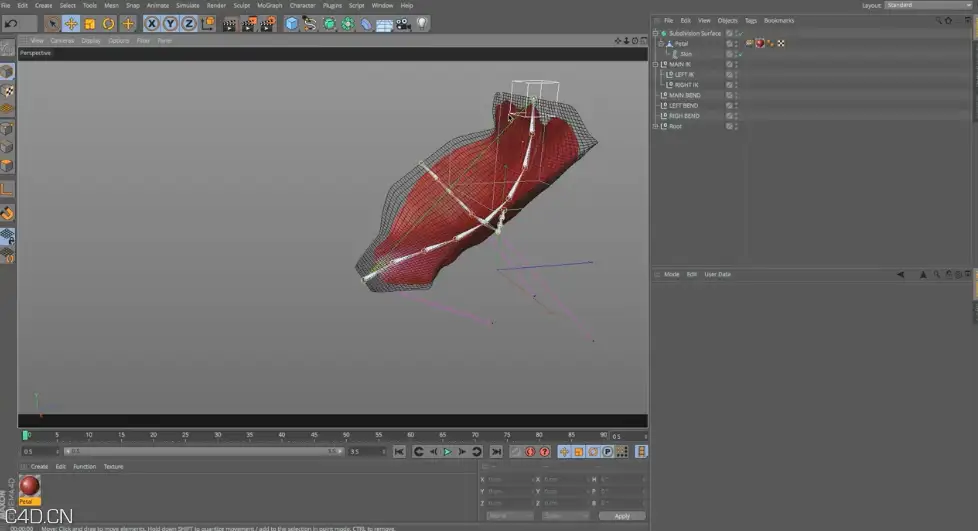This screenshot has width=978, height=531.
Task: Open Material Manager Texture menu
Action: click(x=113, y=467)
